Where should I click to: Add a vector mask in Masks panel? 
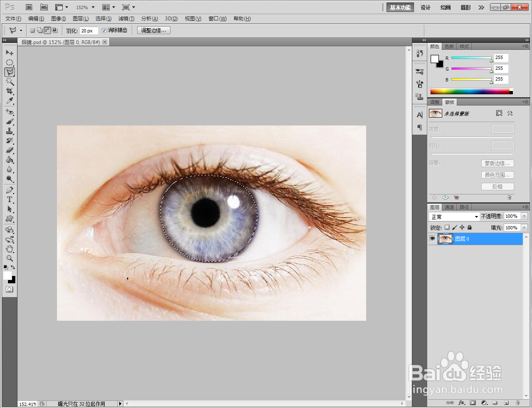(x=510, y=113)
